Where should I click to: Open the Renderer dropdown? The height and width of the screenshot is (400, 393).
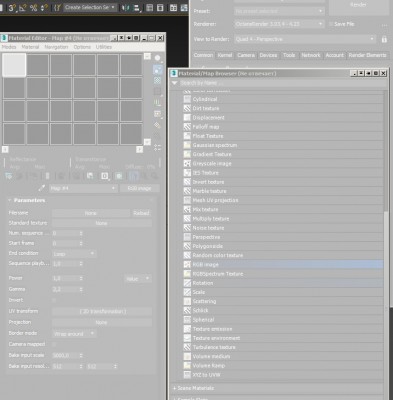tap(279, 24)
